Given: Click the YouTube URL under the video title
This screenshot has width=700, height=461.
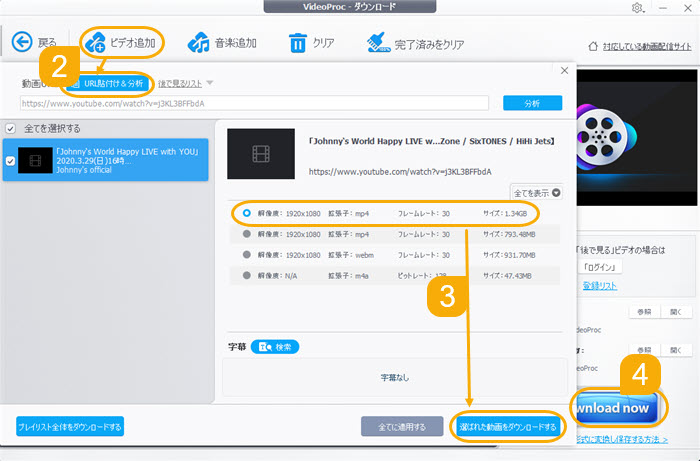Looking at the screenshot, I should (x=400, y=172).
